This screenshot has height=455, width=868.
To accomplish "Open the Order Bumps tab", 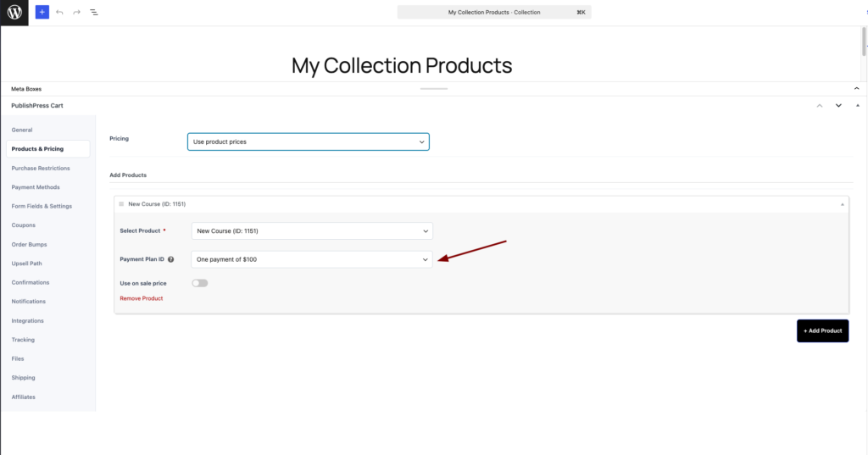I will (30, 244).
